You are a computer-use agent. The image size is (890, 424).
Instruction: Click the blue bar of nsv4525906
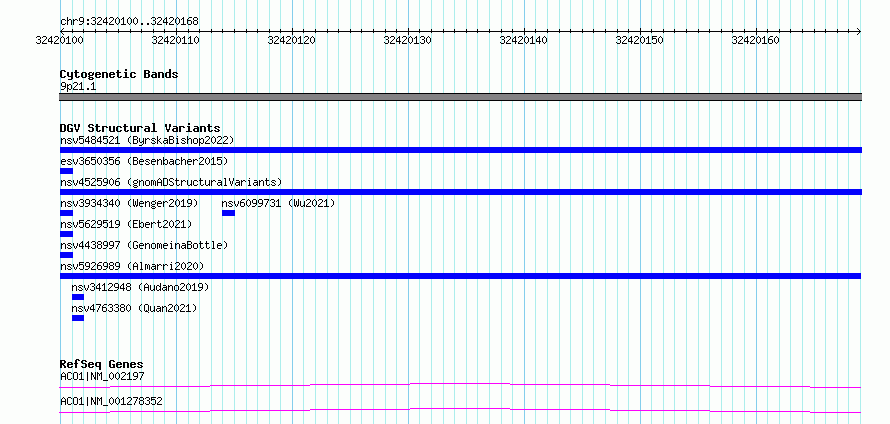click(x=460, y=192)
